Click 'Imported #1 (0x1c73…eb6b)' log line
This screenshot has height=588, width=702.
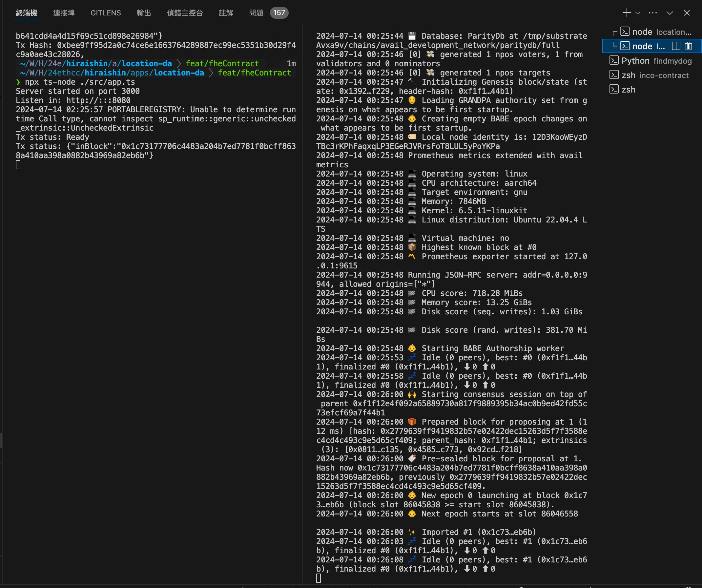click(426, 532)
